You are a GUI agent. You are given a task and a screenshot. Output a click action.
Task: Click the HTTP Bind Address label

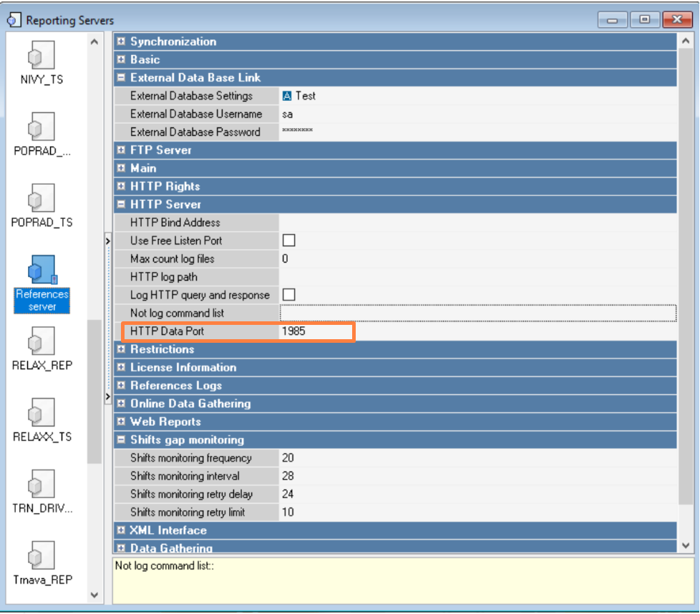pos(175,223)
